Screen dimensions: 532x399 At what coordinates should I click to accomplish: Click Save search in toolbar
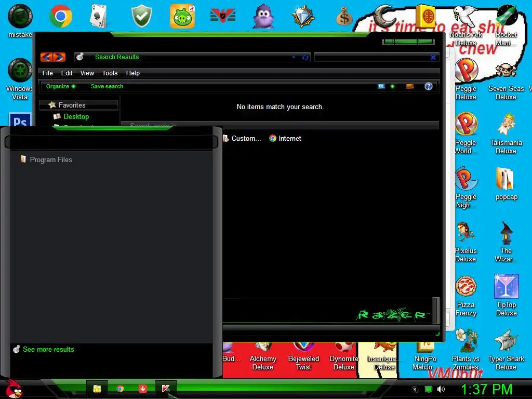(x=107, y=86)
